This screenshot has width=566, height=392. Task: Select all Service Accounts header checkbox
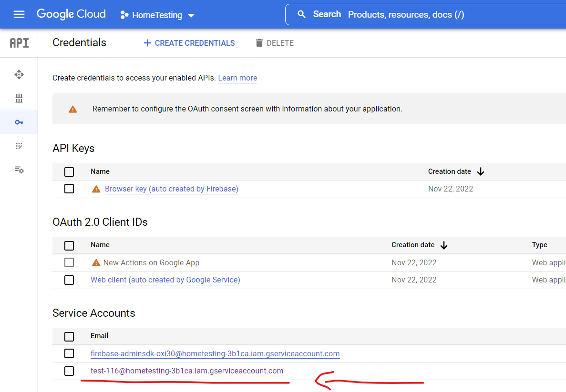coord(69,336)
